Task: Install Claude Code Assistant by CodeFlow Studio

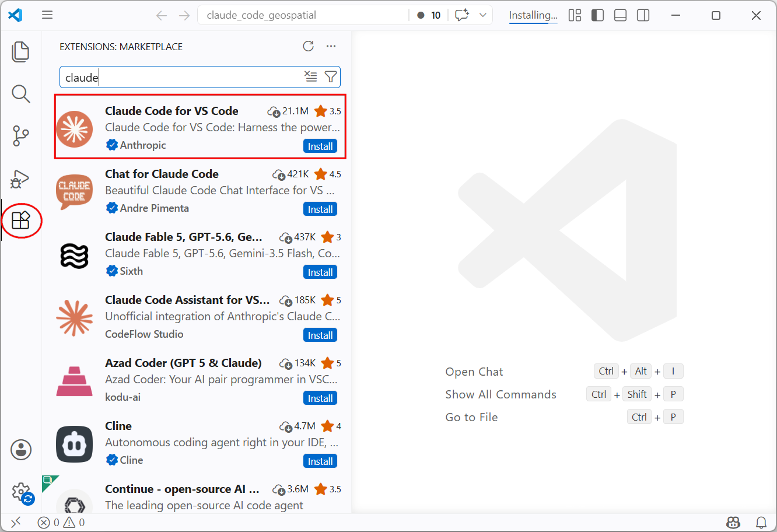Action: [x=320, y=335]
